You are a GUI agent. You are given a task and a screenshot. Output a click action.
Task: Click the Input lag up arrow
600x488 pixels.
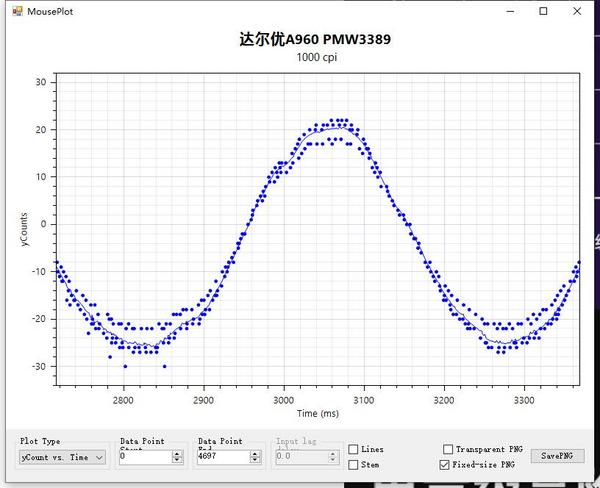(333, 454)
